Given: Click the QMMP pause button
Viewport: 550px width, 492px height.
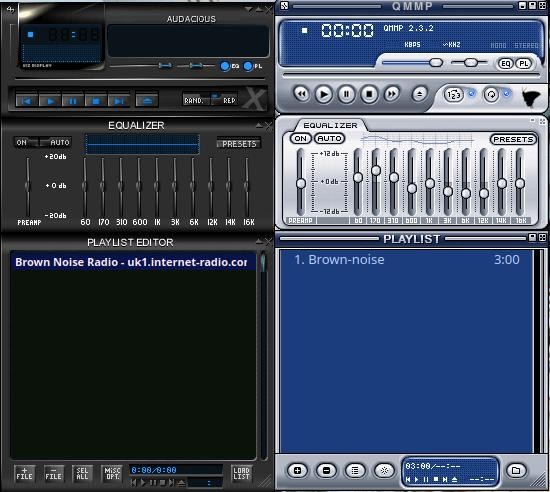Looking at the screenshot, I should [x=346, y=94].
